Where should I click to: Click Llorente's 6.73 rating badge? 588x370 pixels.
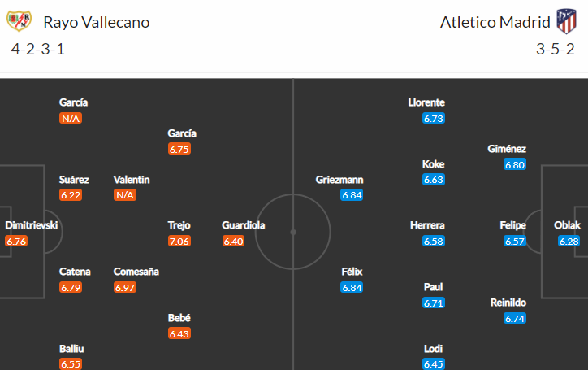(x=434, y=119)
